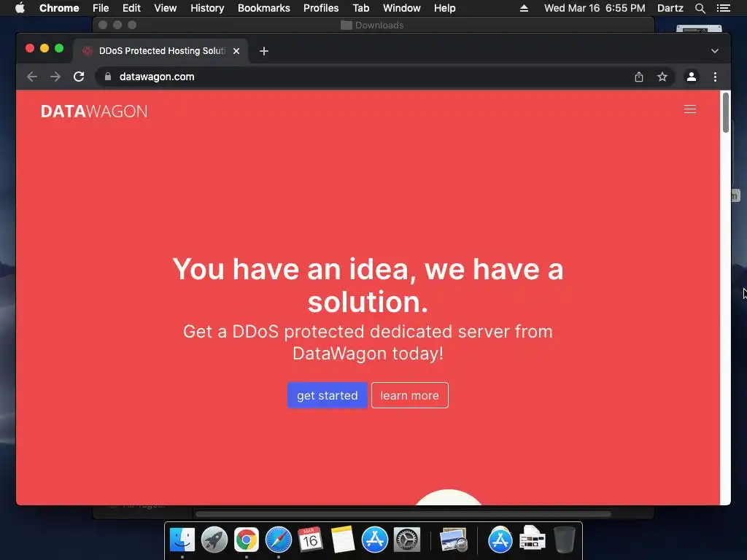Bookmark this page with the star icon
Screen dimensions: 747x560
pos(662,77)
